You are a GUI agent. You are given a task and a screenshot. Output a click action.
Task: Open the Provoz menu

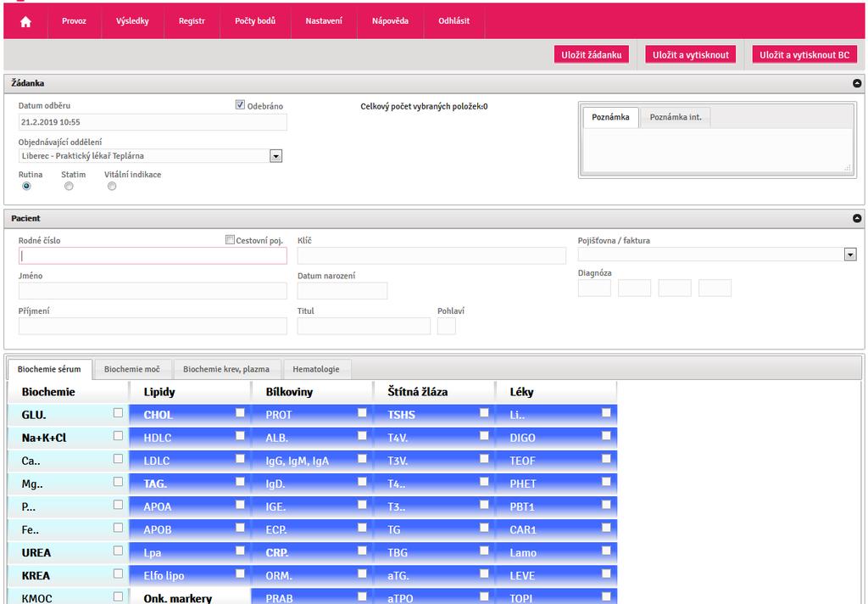[x=75, y=21]
